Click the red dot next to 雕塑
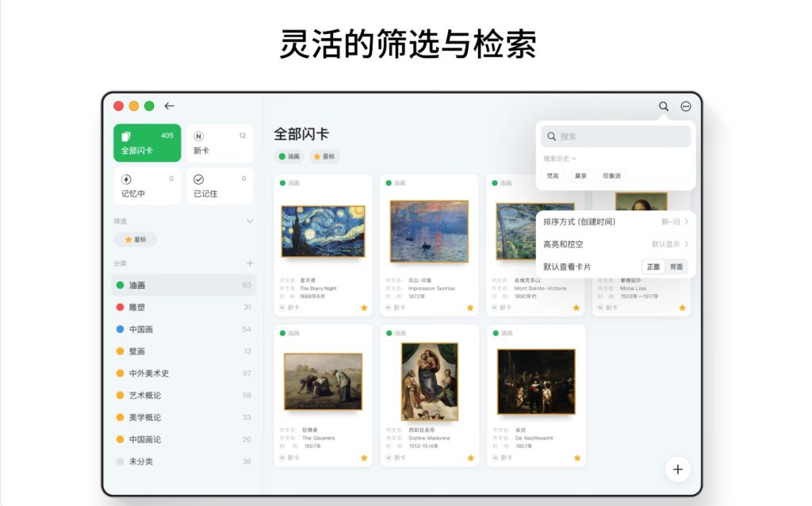The width and height of the screenshot is (812, 506). pyautogui.click(x=120, y=307)
